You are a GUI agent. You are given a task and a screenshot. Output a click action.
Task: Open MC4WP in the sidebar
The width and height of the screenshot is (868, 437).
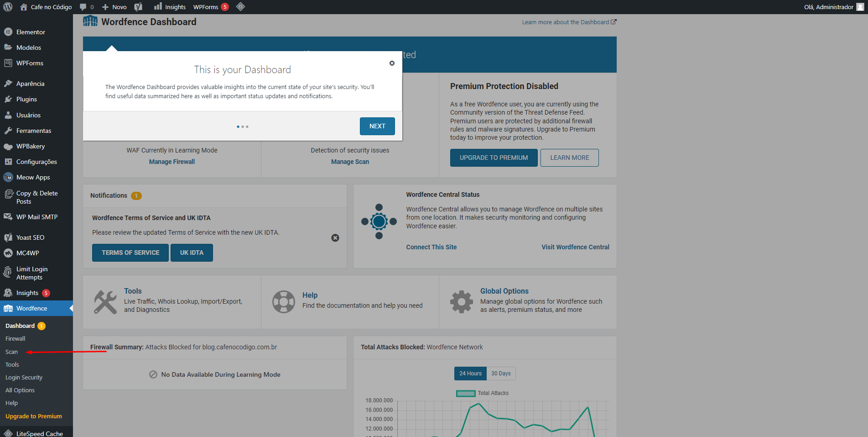36,253
